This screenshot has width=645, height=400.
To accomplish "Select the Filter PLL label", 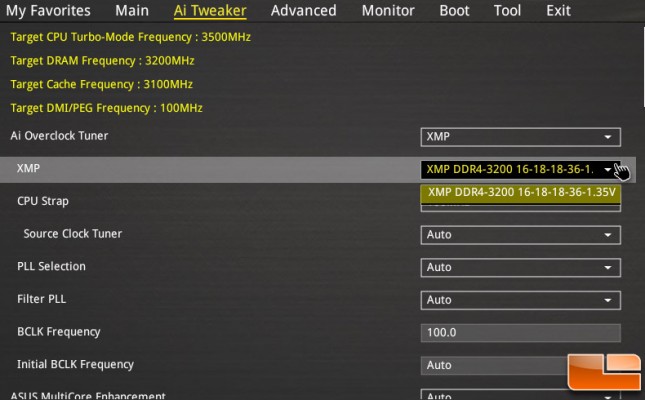I will [42, 299].
